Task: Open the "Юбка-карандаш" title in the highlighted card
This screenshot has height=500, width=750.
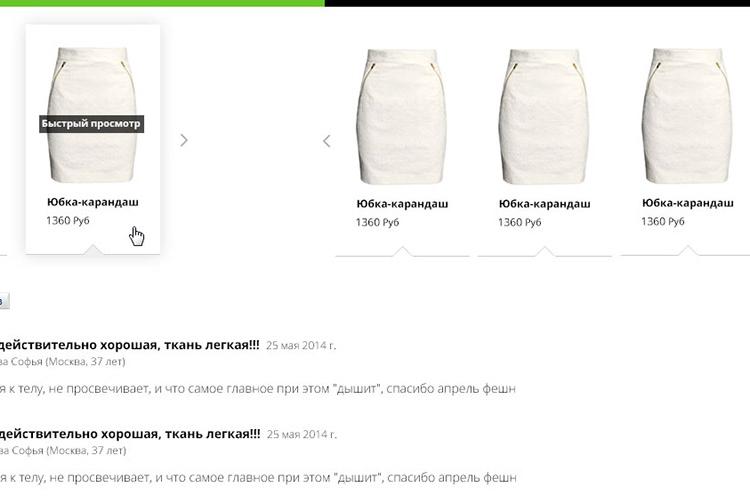Action: click(93, 202)
